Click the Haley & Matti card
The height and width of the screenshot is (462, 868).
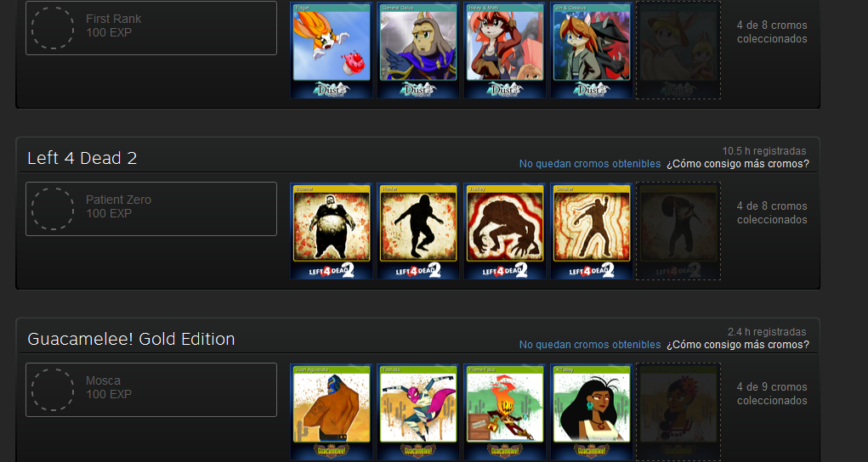505,50
